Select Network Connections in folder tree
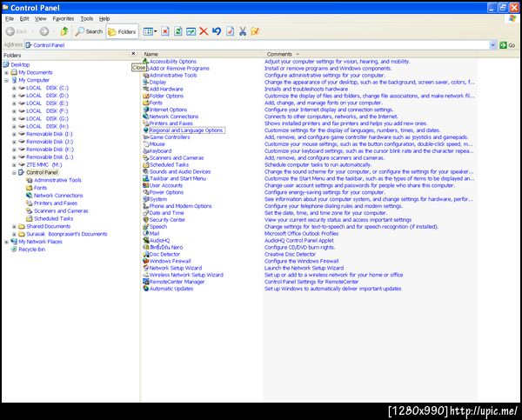The image size is (522, 420). (58, 196)
